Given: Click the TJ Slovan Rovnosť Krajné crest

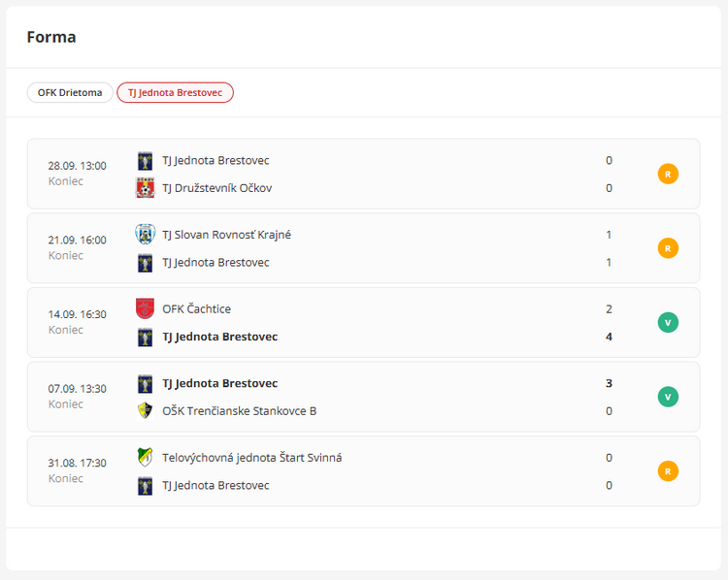Looking at the screenshot, I should pyautogui.click(x=145, y=234).
